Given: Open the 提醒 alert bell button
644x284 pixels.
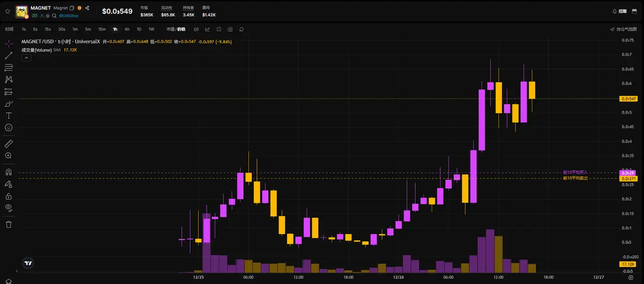Looking at the screenshot, I should click(x=619, y=11).
